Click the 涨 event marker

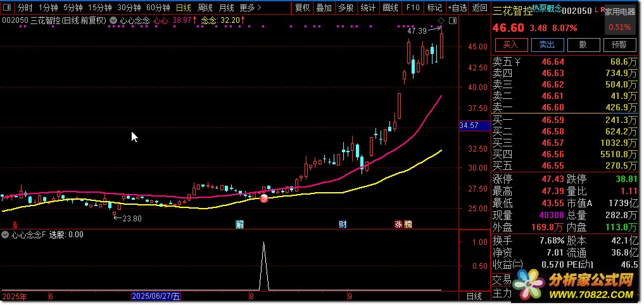[x=399, y=224]
